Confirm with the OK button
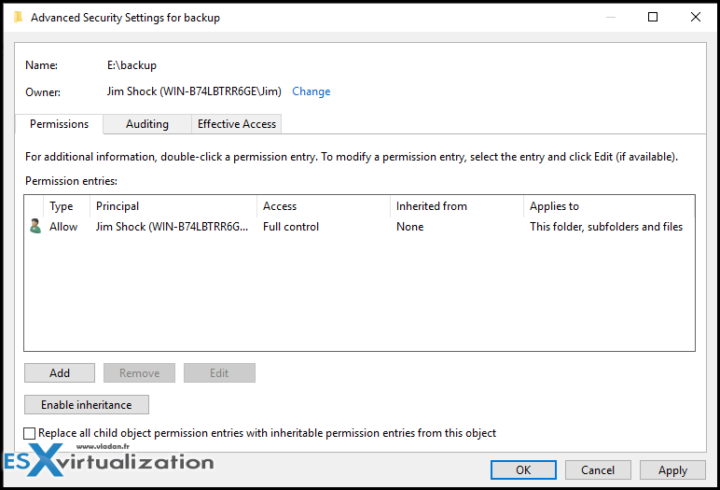 (523, 470)
